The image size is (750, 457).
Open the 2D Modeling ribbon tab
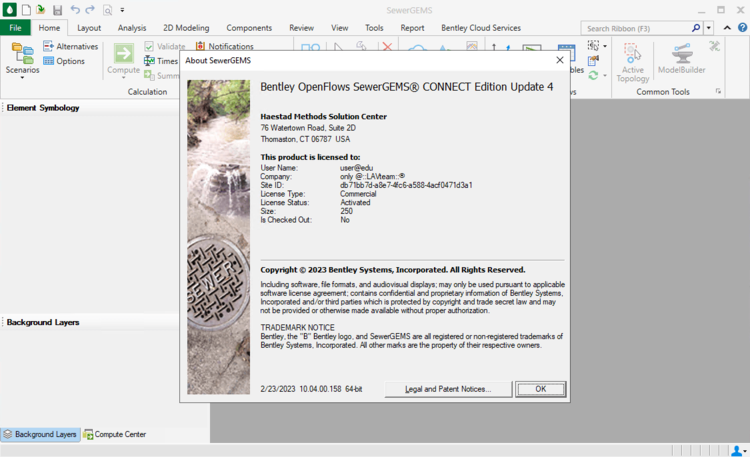pyautogui.click(x=186, y=28)
